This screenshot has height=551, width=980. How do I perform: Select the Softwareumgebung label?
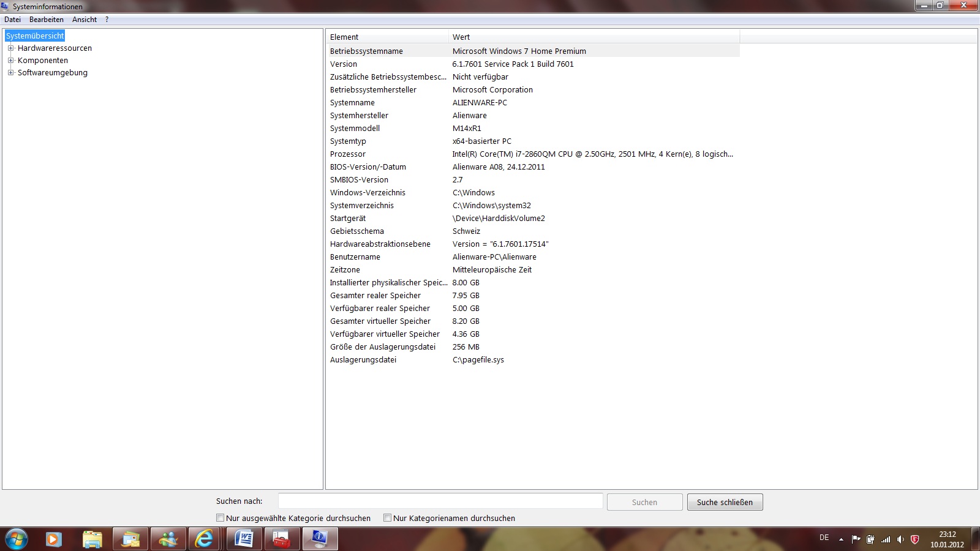(53, 73)
